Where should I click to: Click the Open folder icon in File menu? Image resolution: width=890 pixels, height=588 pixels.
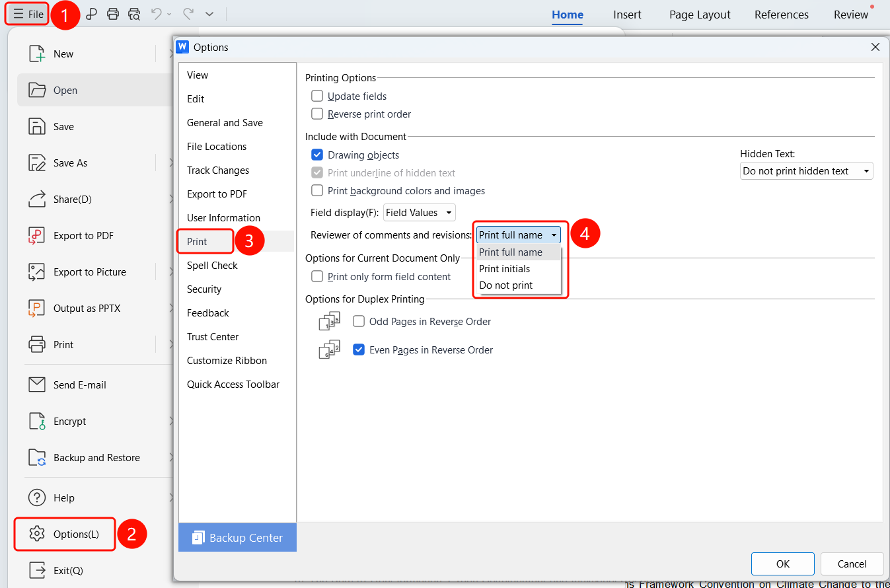37,91
